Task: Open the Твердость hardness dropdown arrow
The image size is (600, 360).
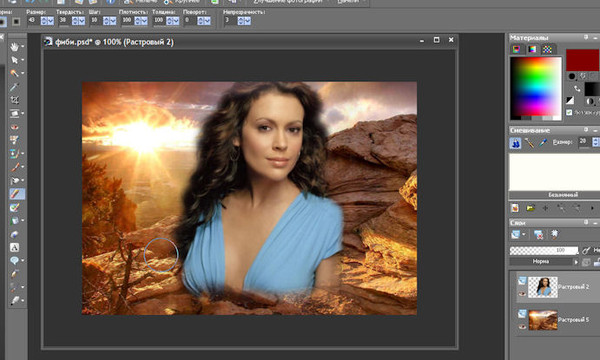Action: pyautogui.click(x=82, y=21)
